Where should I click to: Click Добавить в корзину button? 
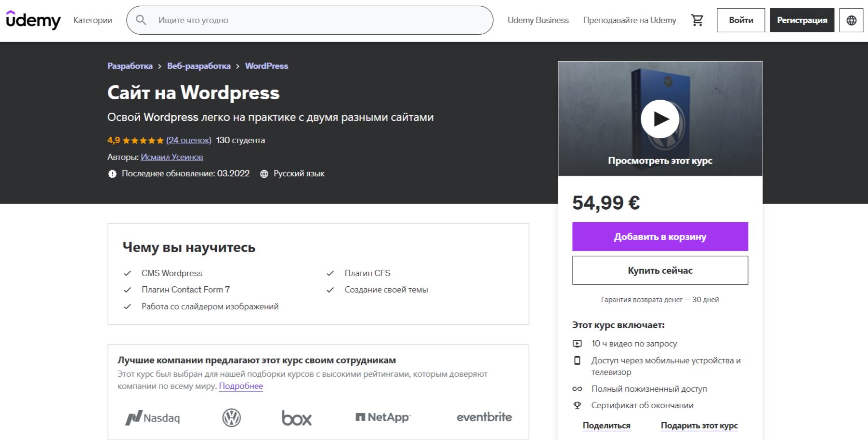tap(660, 237)
